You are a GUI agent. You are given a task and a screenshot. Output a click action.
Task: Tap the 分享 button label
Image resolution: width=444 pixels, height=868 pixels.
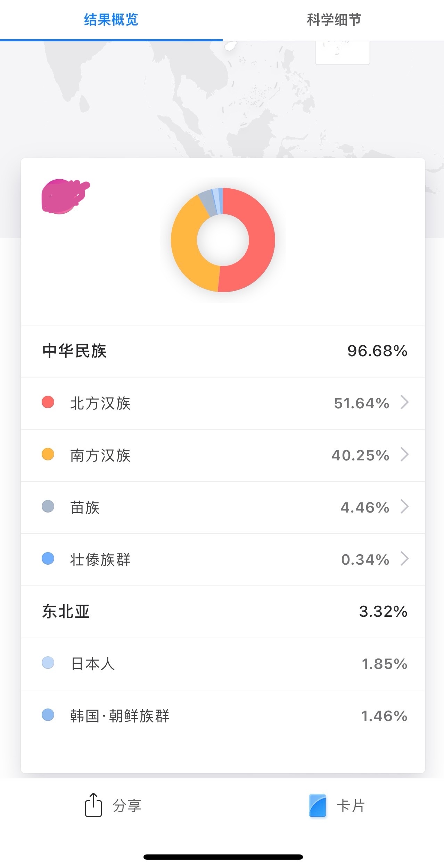tap(127, 805)
